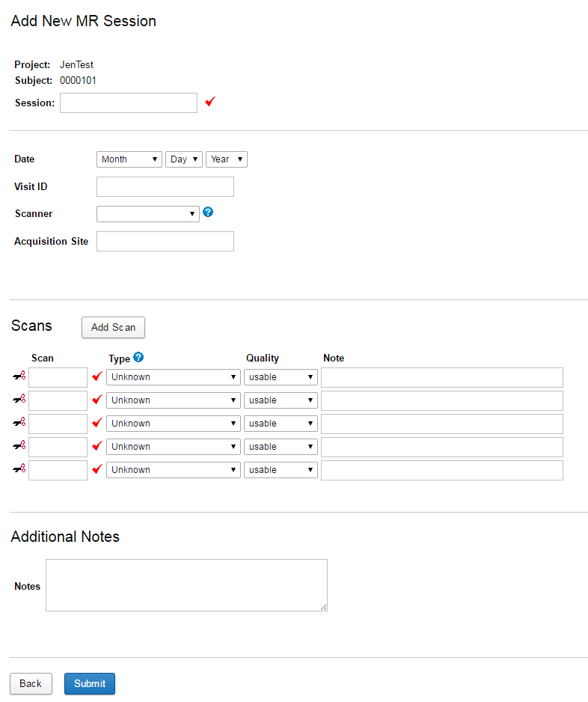588x702 pixels.
Task: Open Type dropdown in the first scan row
Action: tap(174, 377)
